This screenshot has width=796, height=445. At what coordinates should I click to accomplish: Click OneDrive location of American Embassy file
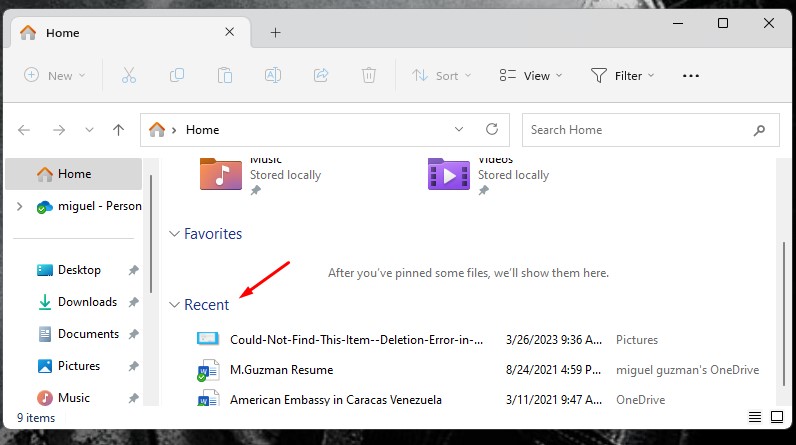coord(640,400)
